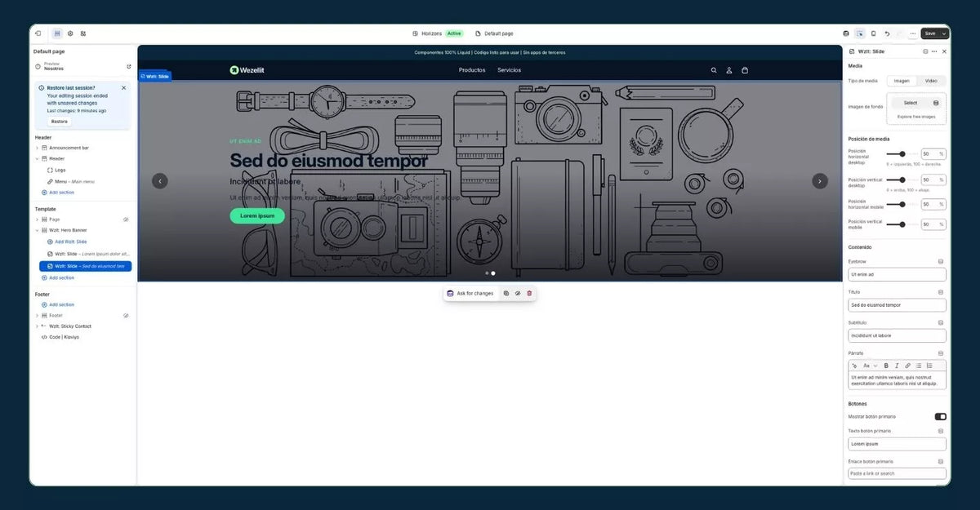980x510 pixels.
Task: Add section under Footer heading
Action: coord(58,304)
